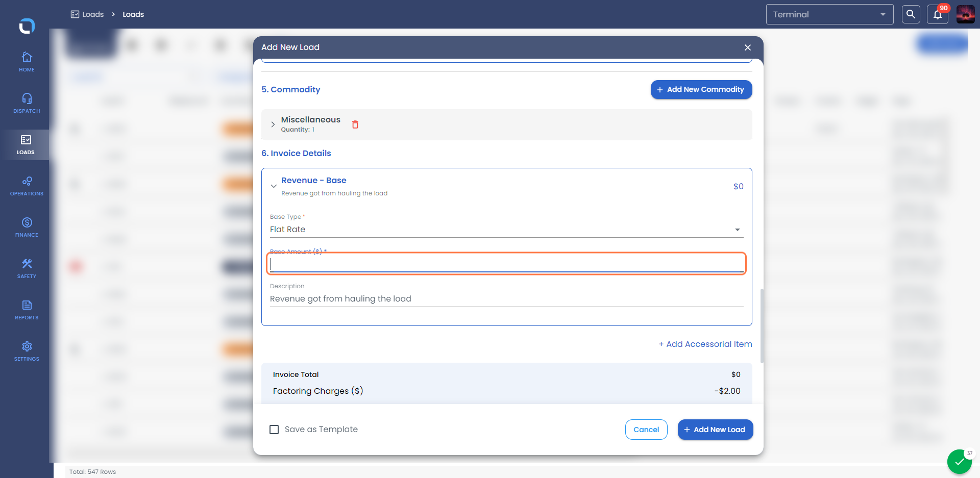
Task: Click the Add New Commodity button
Action: [701, 90]
